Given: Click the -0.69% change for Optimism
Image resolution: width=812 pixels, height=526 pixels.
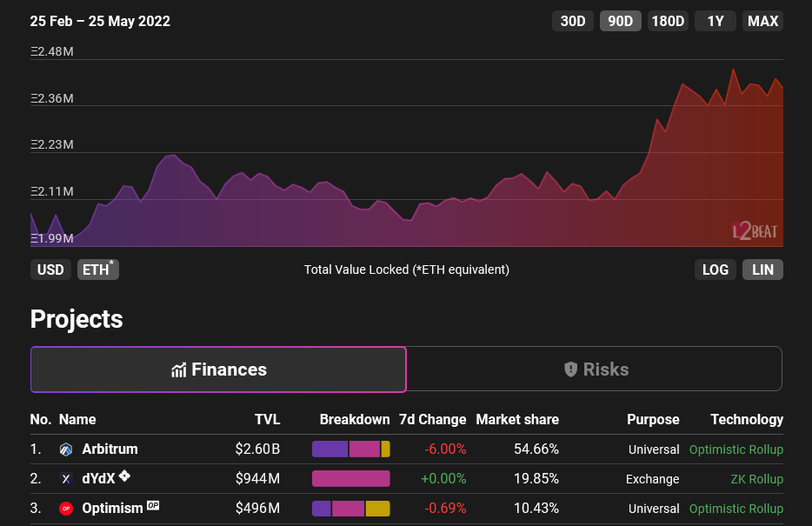Looking at the screenshot, I should [x=445, y=508].
